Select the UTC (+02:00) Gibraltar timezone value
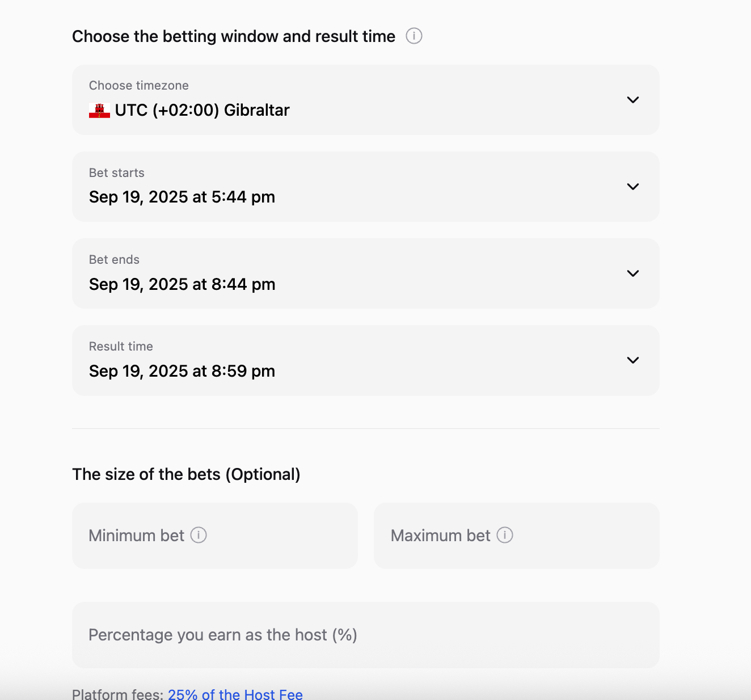This screenshot has height=700, width=751. [x=202, y=110]
